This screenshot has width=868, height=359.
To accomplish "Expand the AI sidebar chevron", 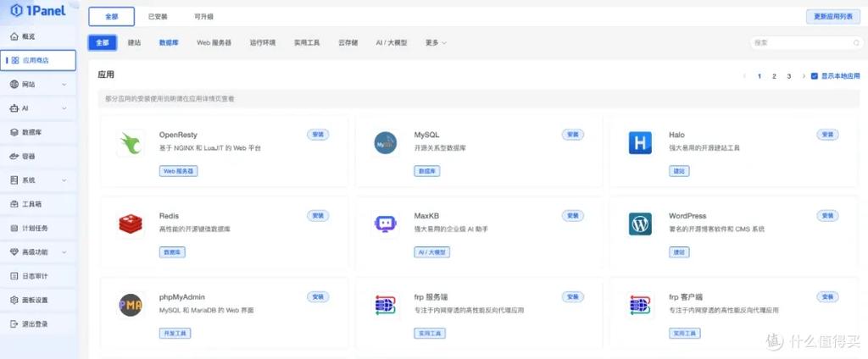I will point(64,108).
